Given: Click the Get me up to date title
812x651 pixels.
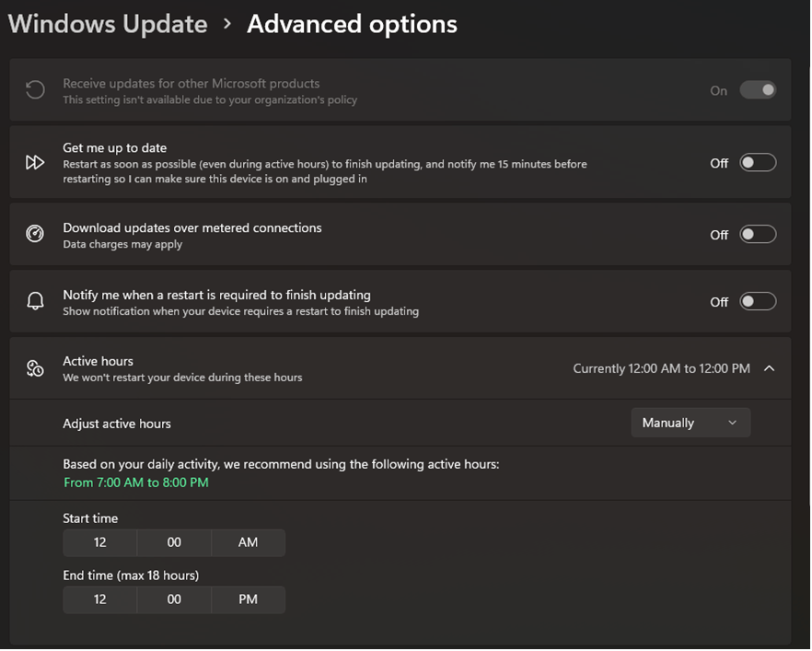Looking at the screenshot, I should [115, 148].
